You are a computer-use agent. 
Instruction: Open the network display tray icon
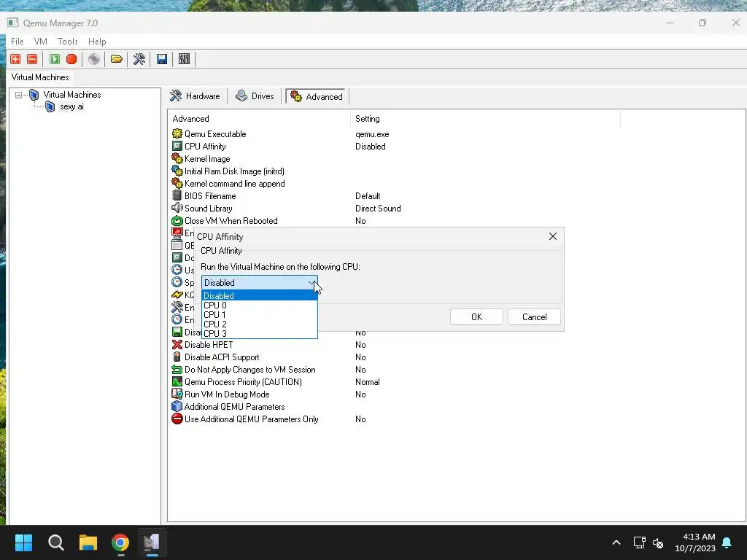tap(639, 542)
